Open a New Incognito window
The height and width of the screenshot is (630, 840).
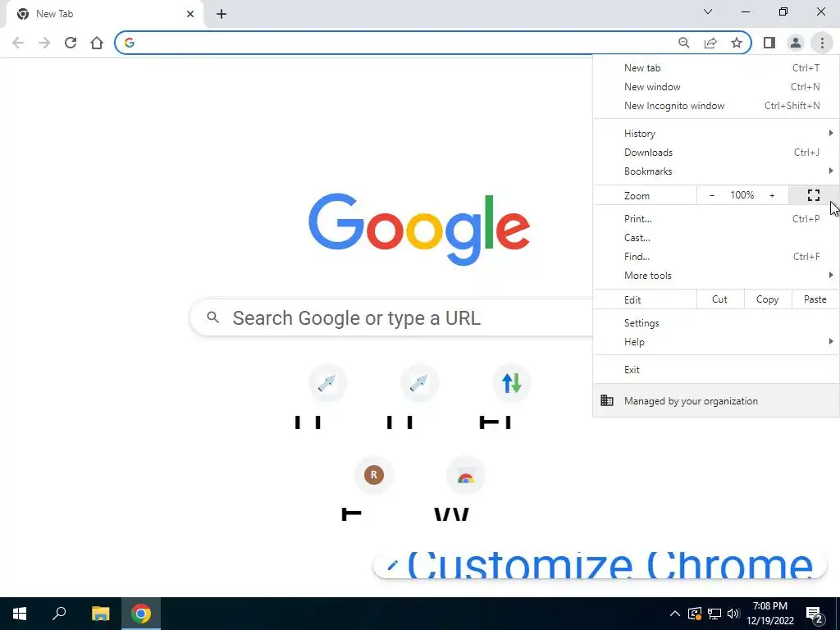[x=715, y=106]
